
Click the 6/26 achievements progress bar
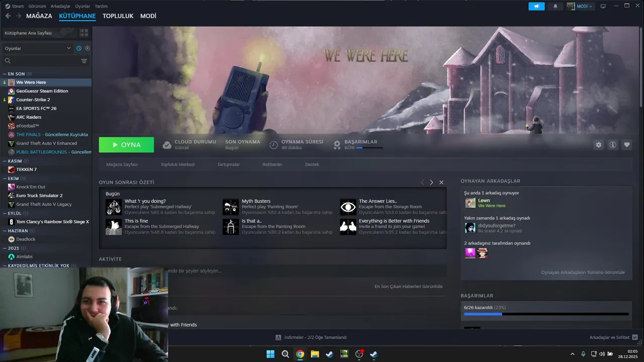click(546, 314)
